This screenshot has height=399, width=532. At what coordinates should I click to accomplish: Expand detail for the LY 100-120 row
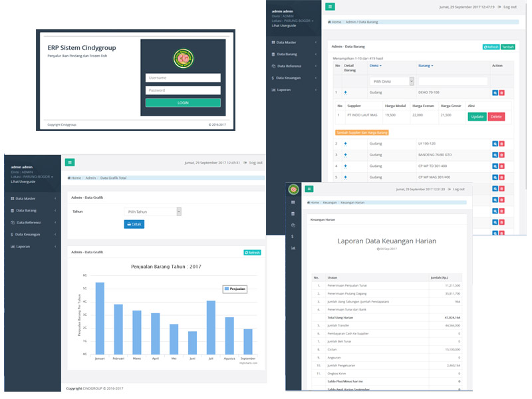tap(345, 143)
